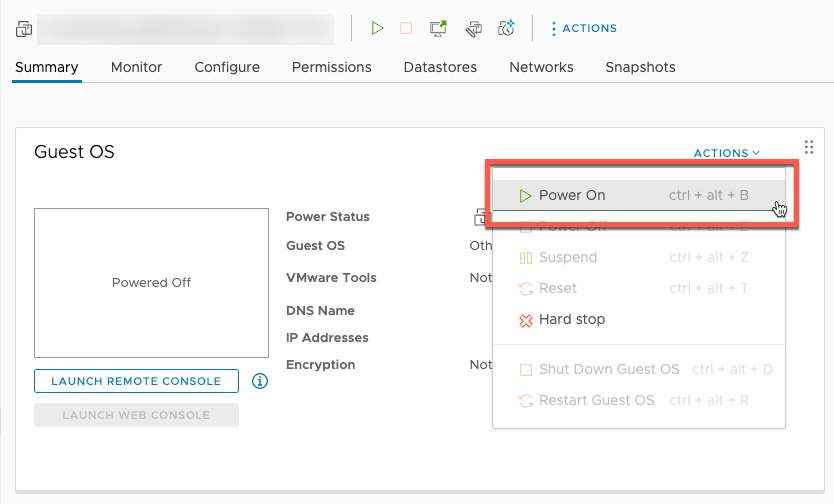The width and height of the screenshot is (834, 504).
Task: Click the red Power Off toolbar icon
Action: click(x=406, y=28)
